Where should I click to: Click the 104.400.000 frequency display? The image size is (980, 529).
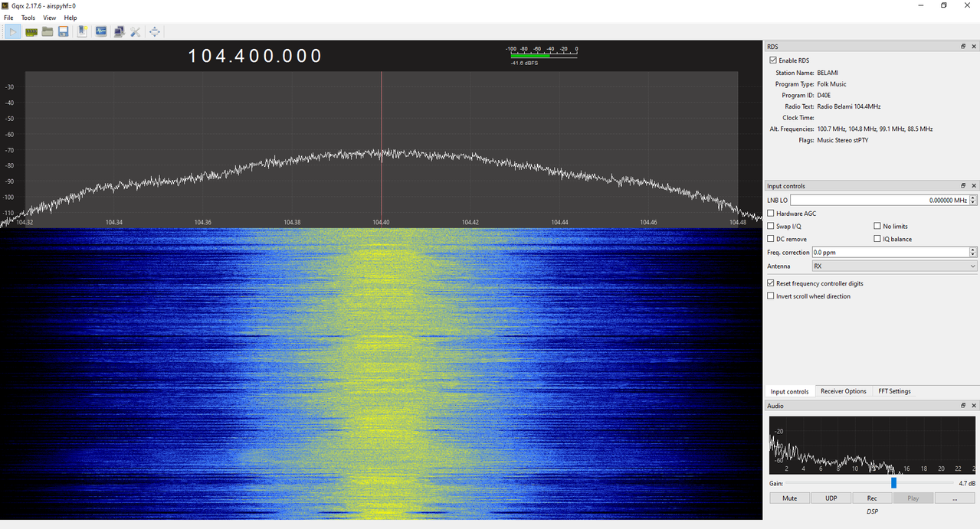255,56
